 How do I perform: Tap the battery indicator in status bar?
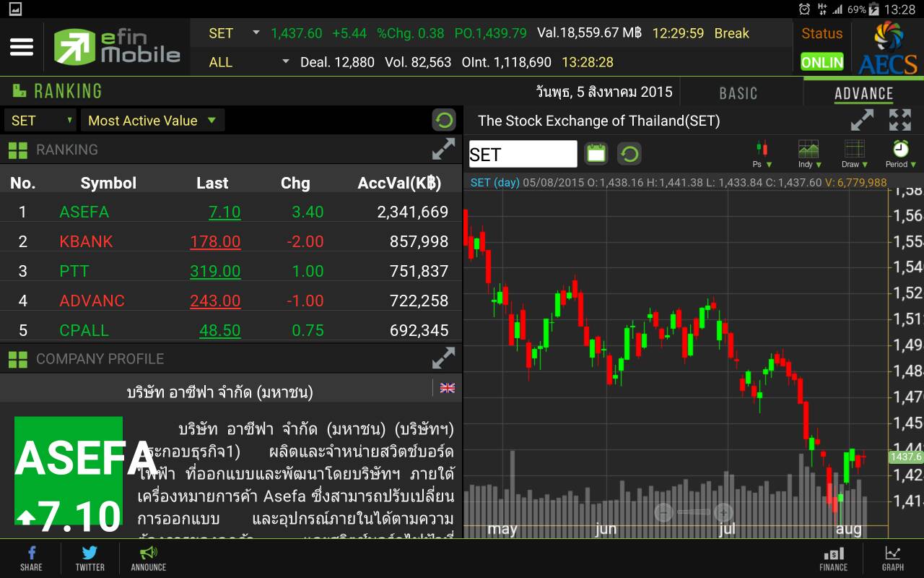(x=875, y=9)
